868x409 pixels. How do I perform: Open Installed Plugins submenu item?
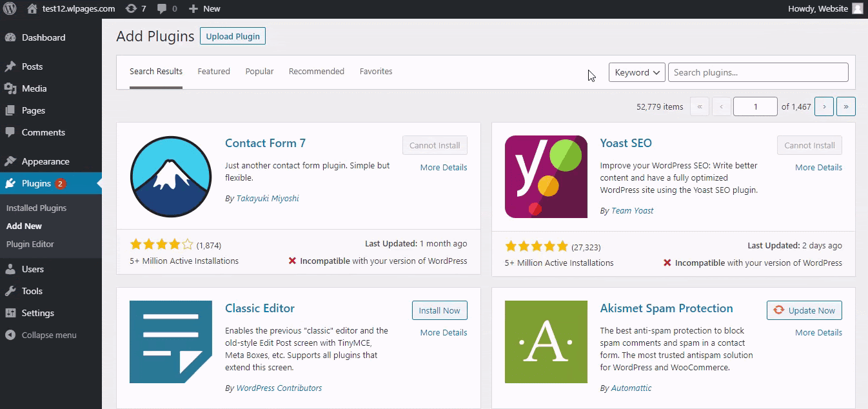coord(36,208)
